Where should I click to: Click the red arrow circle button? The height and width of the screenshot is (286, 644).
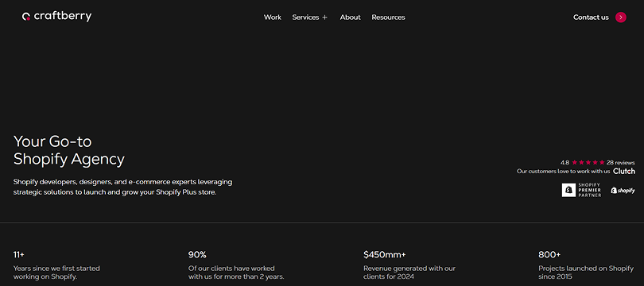[621, 17]
